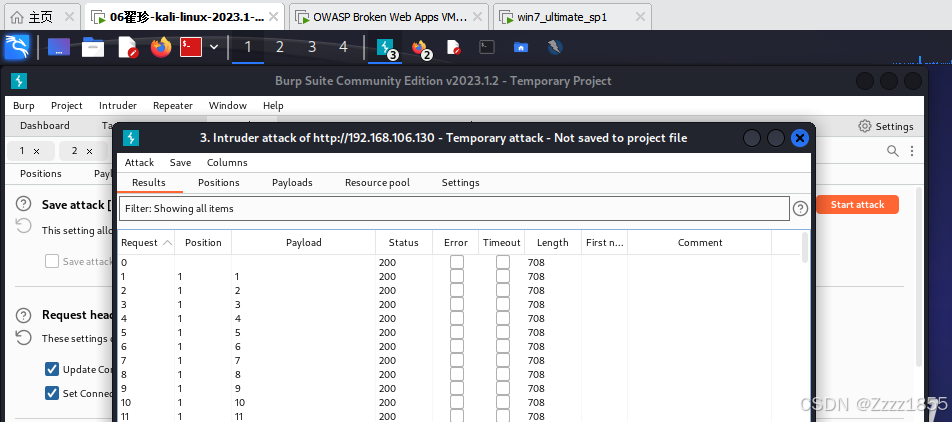
Task: Switch to the 主页 VM tab
Action: point(41,17)
